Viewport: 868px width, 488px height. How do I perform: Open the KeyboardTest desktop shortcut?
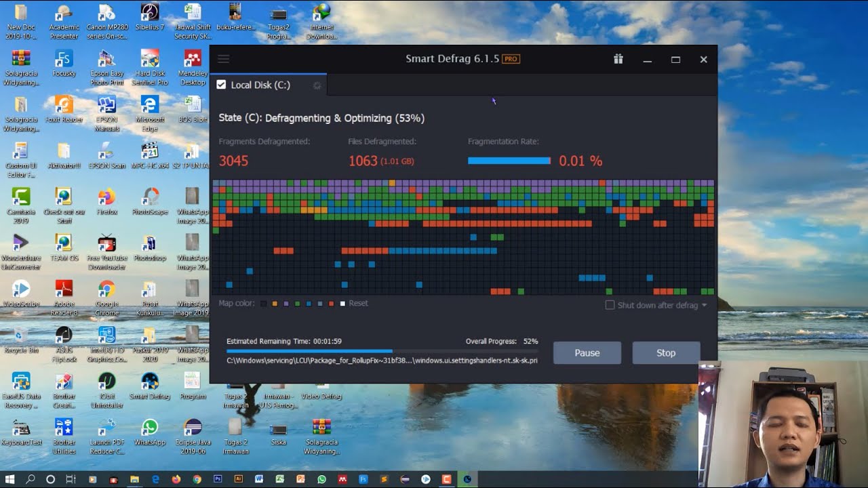(21, 432)
